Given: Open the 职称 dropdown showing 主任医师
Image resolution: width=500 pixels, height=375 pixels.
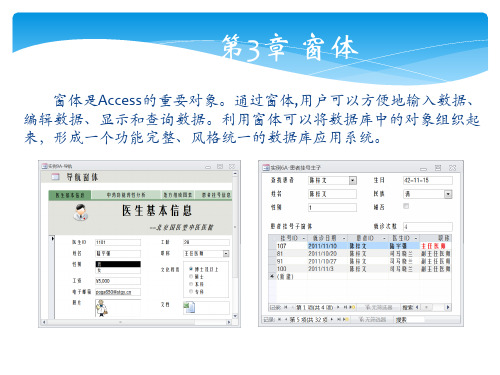Looking at the screenshot, I should coord(226,254).
